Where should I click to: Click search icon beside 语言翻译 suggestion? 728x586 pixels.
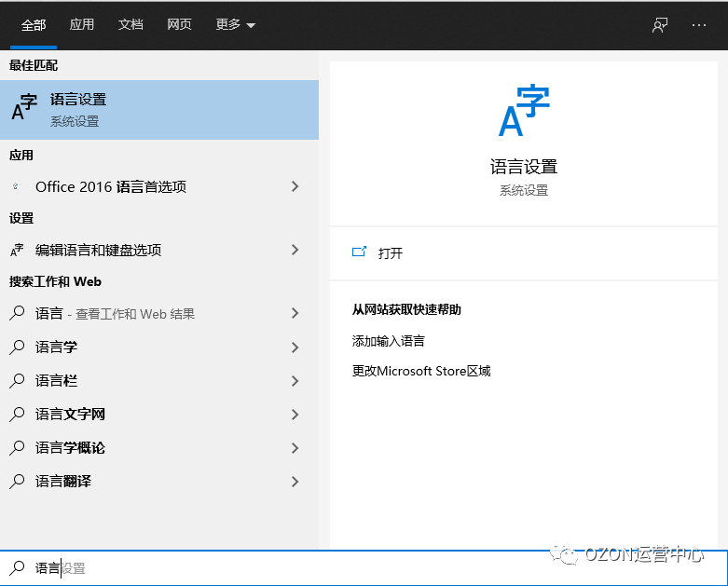(x=17, y=481)
